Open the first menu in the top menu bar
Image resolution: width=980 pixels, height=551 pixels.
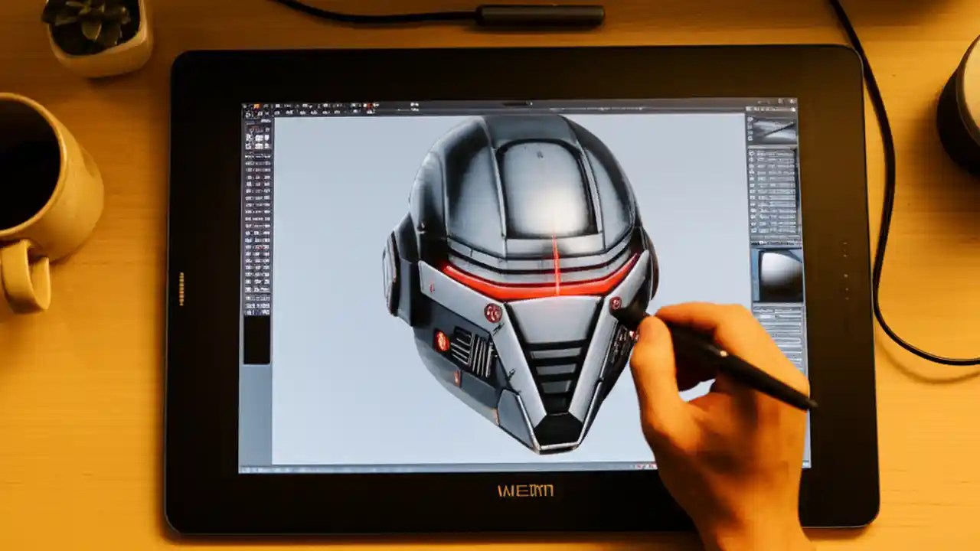click(247, 104)
